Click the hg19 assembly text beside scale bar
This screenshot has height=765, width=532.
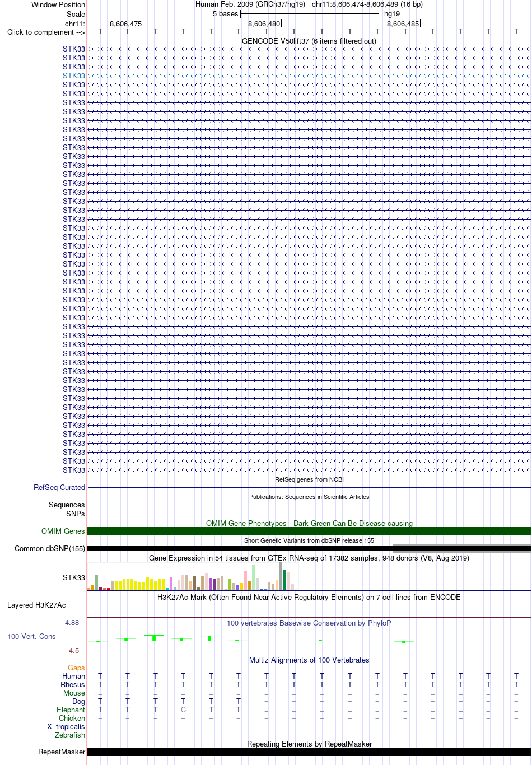392,13
